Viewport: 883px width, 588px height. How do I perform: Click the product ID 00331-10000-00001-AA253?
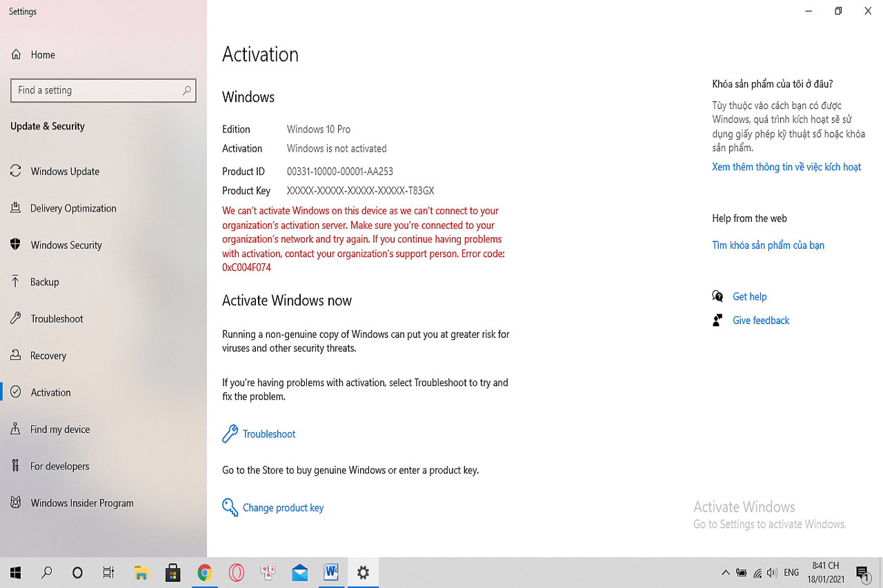tap(340, 172)
